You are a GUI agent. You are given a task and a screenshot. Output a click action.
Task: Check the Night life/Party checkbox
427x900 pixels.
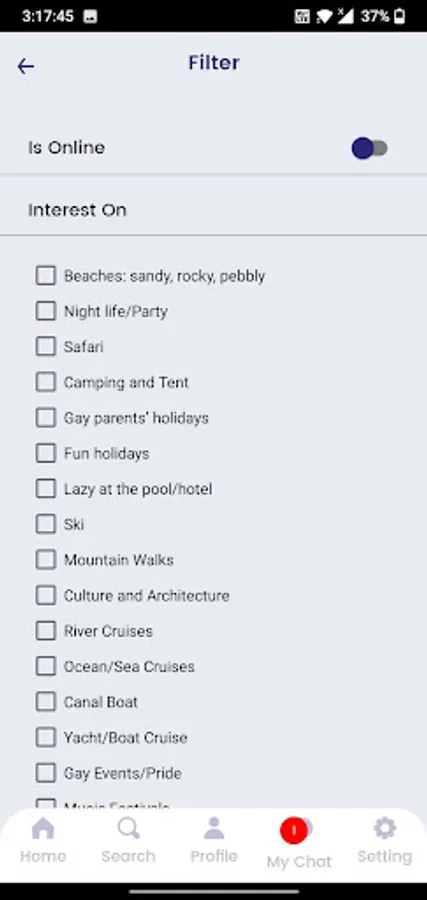[x=46, y=311]
